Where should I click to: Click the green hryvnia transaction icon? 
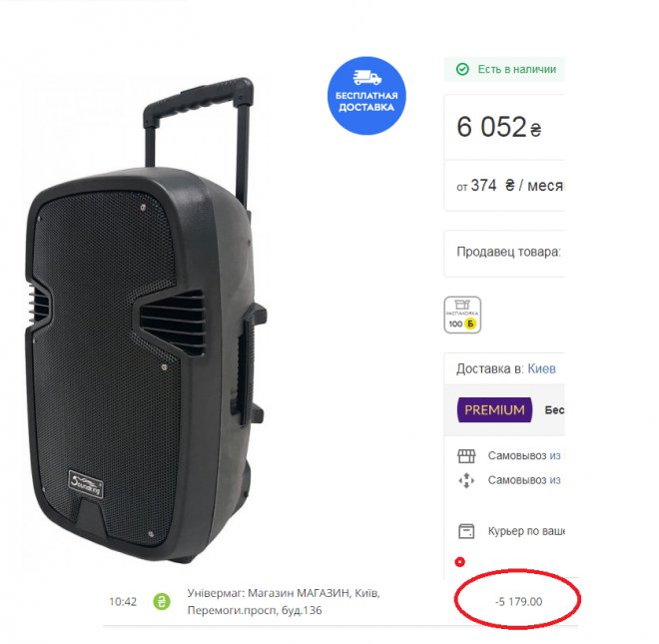click(x=162, y=601)
